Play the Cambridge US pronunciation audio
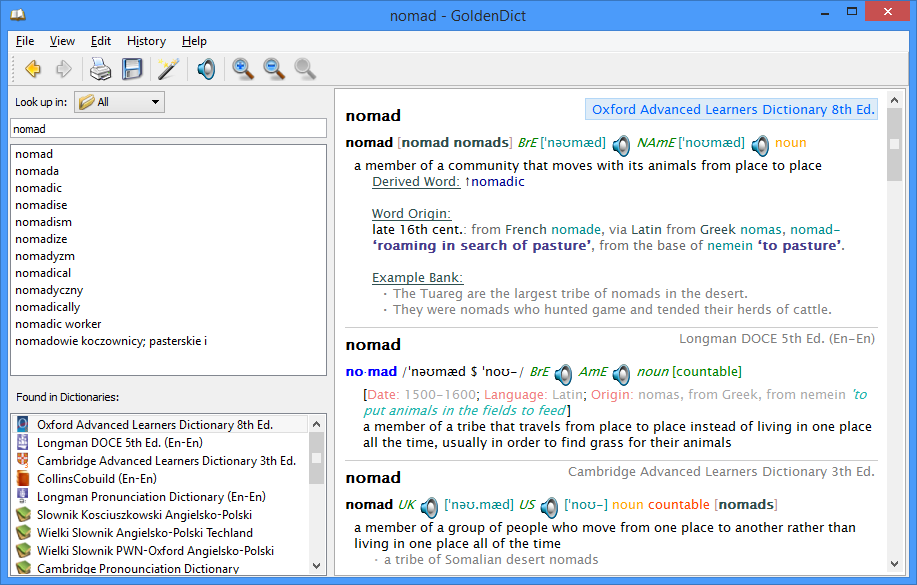The height and width of the screenshot is (585, 917). click(549, 507)
